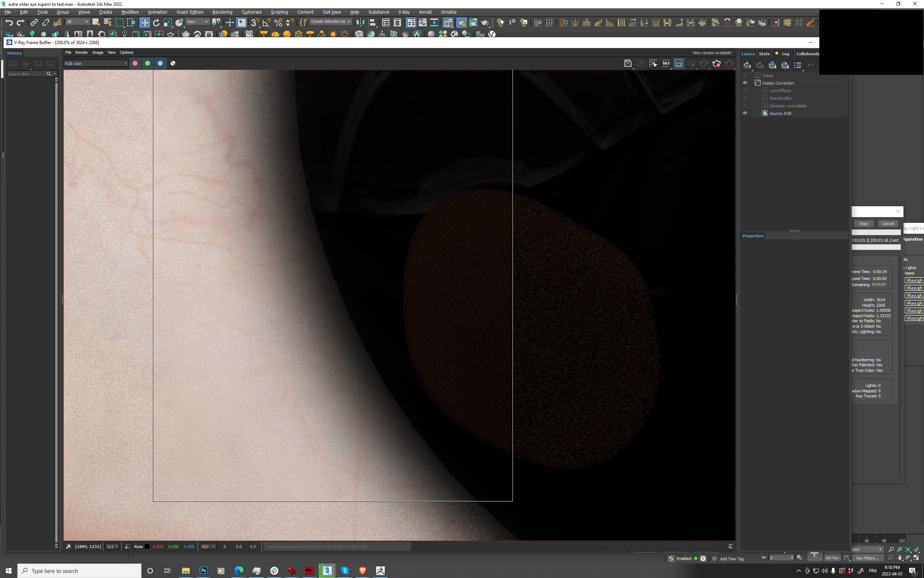Enable the Sharpen/Blur layer
Viewport: 924px width, 578px height.
745,98
